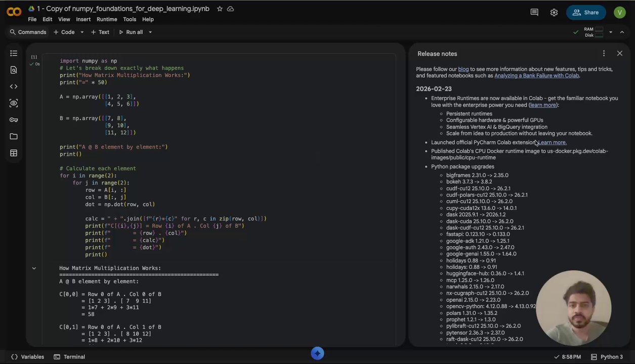635x364 pixels.
Task: Click the Gemini sparkle button at bottom
Action: [x=317, y=353]
